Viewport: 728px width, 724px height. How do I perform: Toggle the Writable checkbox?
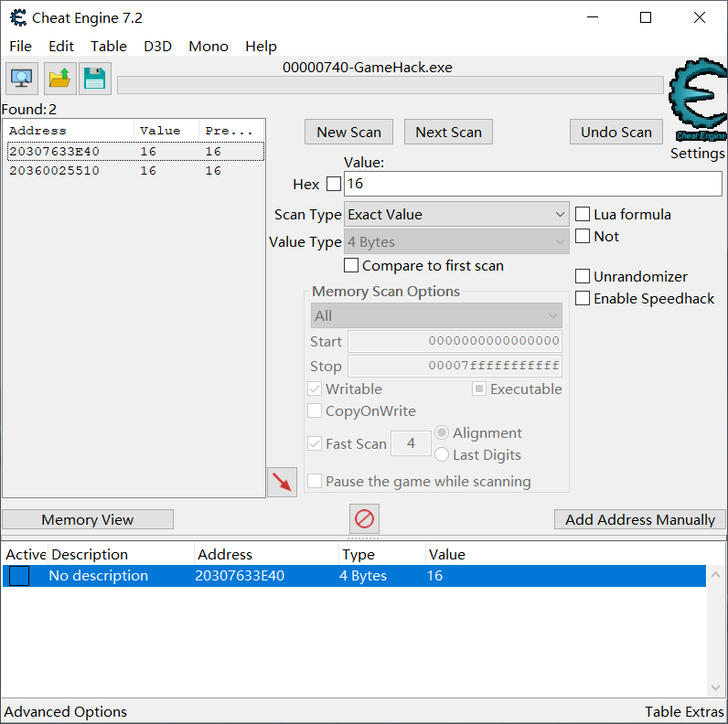[315, 389]
